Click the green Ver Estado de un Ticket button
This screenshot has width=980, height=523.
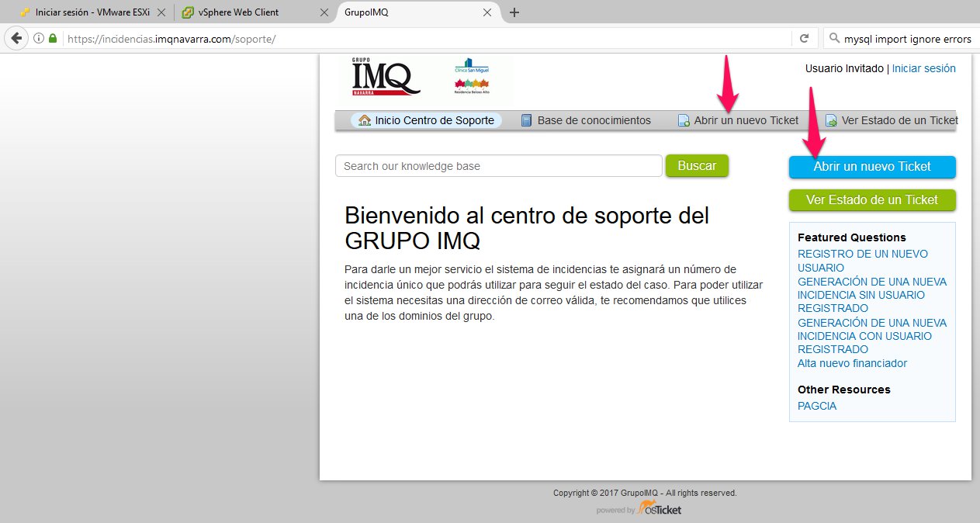[872, 200]
